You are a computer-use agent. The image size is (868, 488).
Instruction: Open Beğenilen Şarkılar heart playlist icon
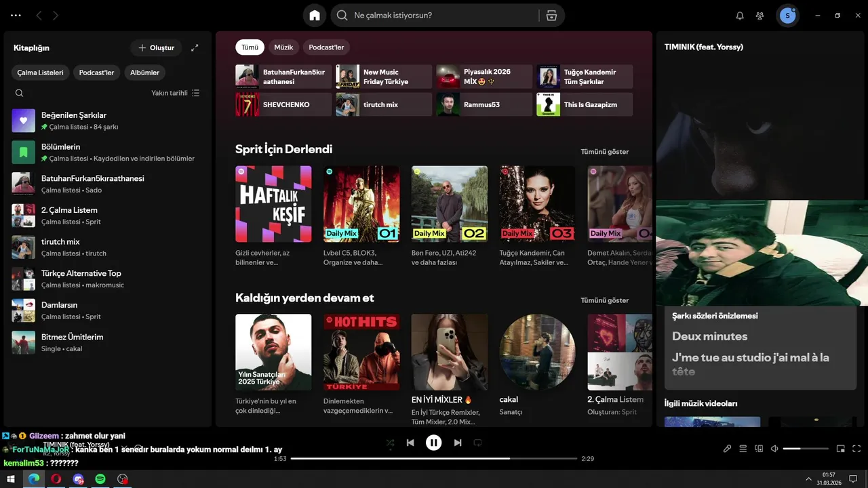pos(23,121)
